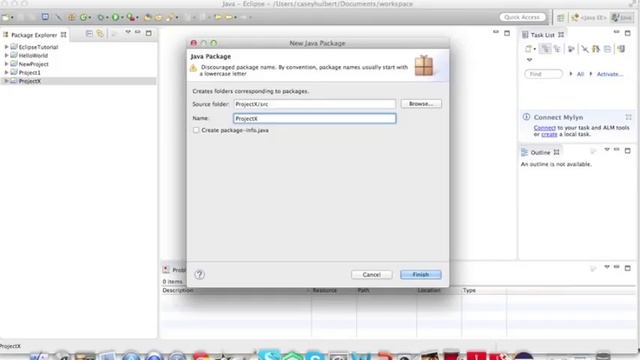Click the Quick Access search box

coord(522,17)
